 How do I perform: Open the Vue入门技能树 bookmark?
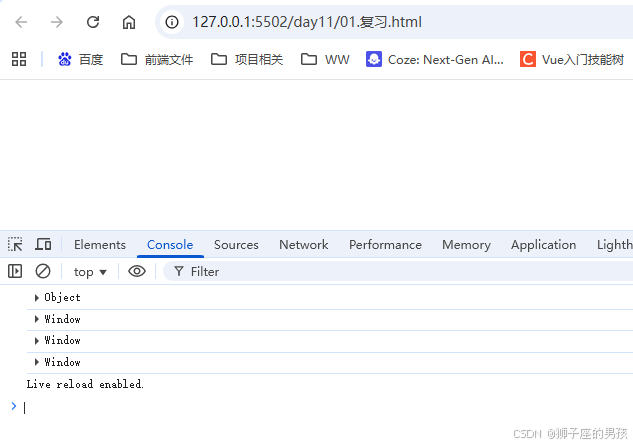click(x=572, y=60)
